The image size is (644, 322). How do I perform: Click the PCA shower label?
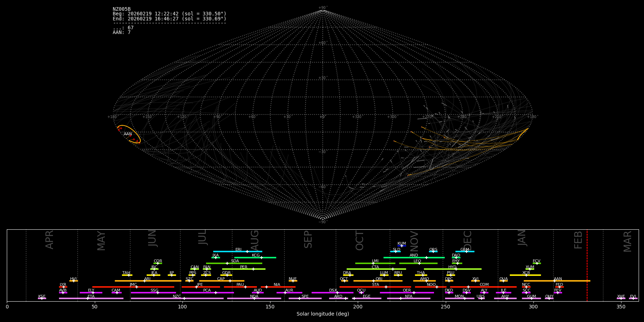207,291
